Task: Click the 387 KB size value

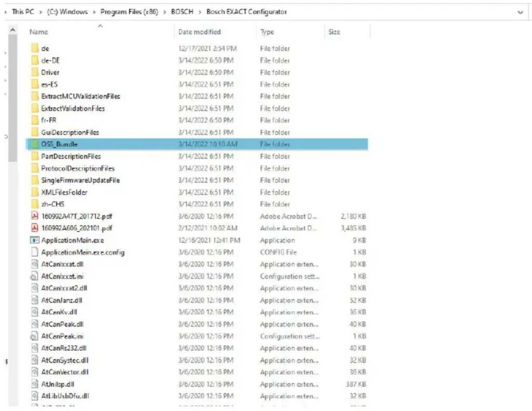Action: point(356,384)
